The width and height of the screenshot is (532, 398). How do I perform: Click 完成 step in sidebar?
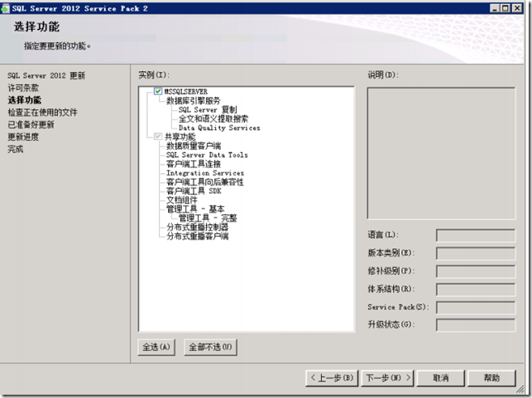(x=15, y=149)
